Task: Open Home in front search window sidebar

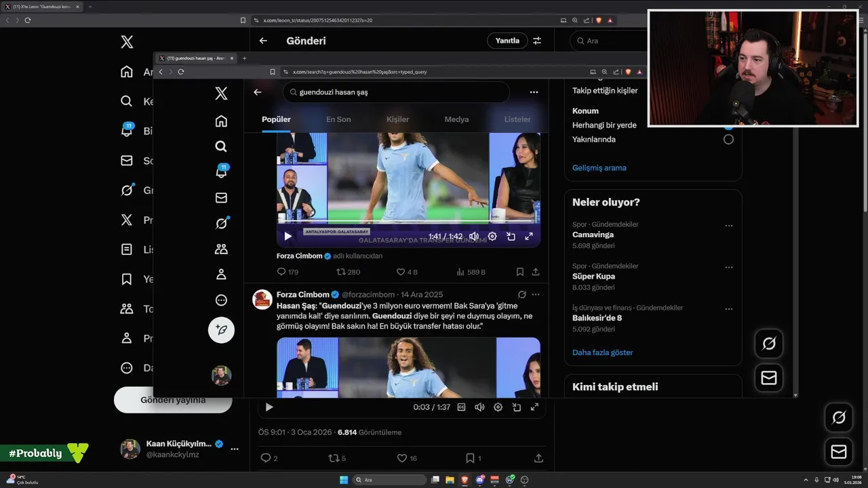Action: (x=221, y=121)
